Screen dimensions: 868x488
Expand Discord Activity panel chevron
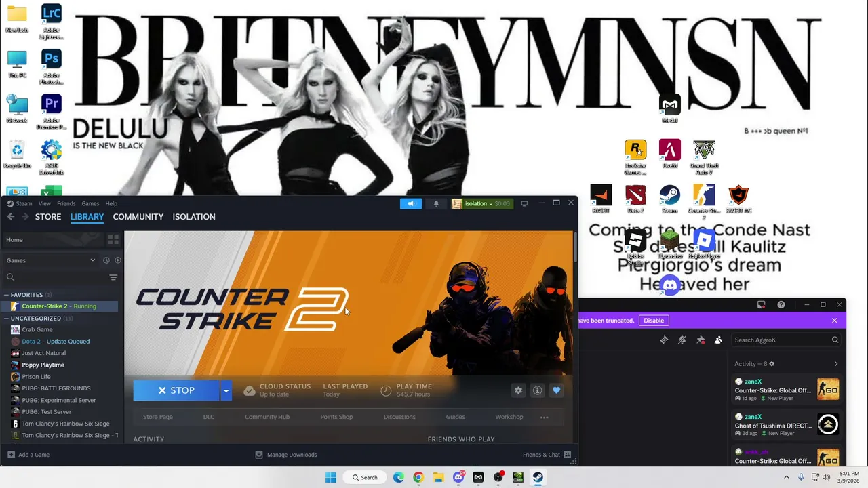(835, 364)
